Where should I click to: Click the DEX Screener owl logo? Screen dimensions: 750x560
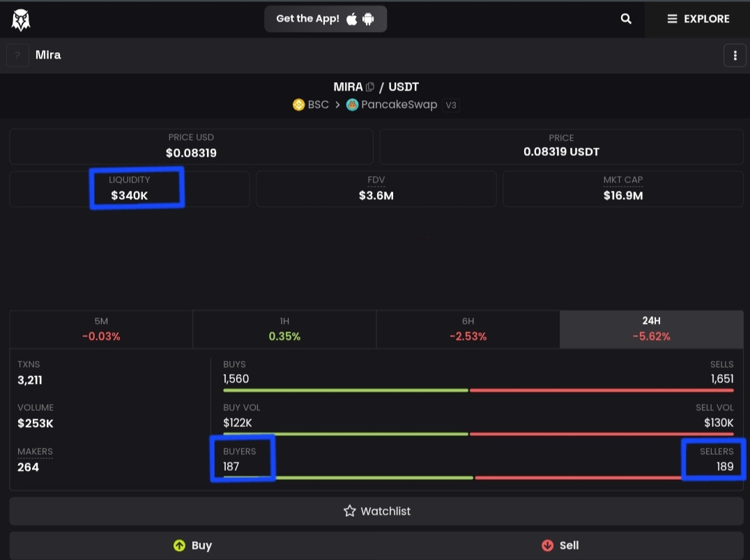tap(21, 20)
